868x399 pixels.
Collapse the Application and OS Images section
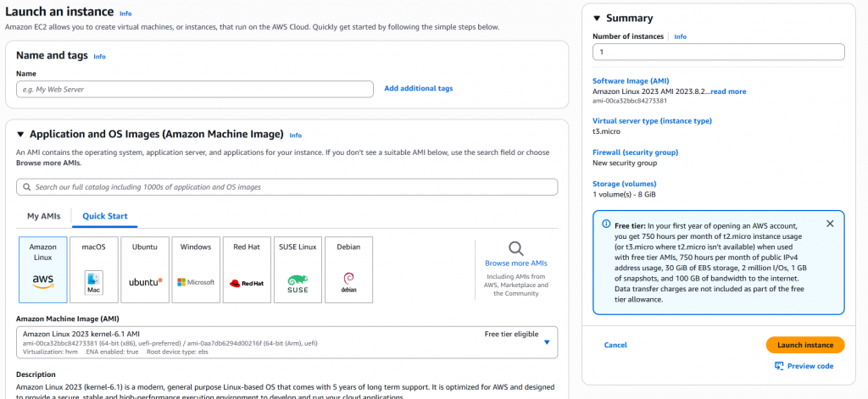(21, 135)
